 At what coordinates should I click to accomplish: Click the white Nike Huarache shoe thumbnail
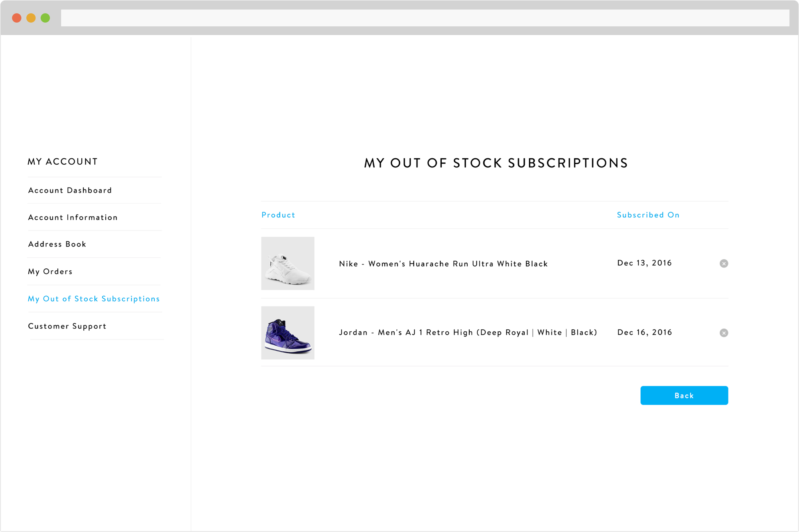tap(288, 264)
